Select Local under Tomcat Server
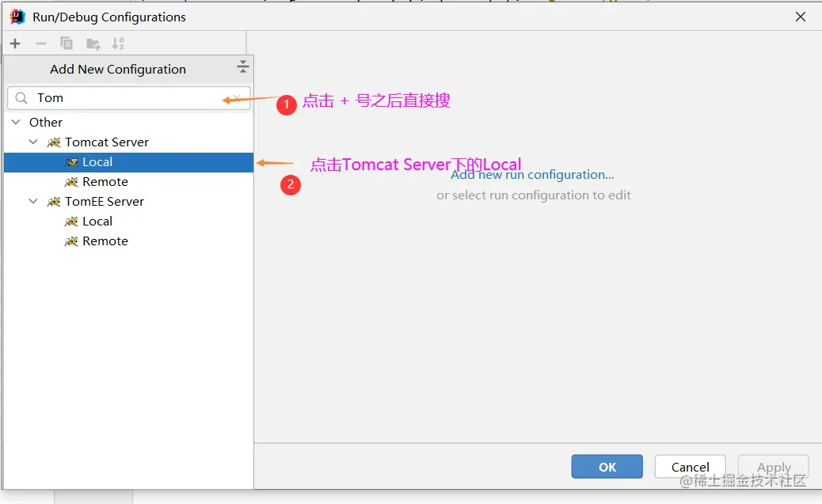 click(x=128, y=162)
